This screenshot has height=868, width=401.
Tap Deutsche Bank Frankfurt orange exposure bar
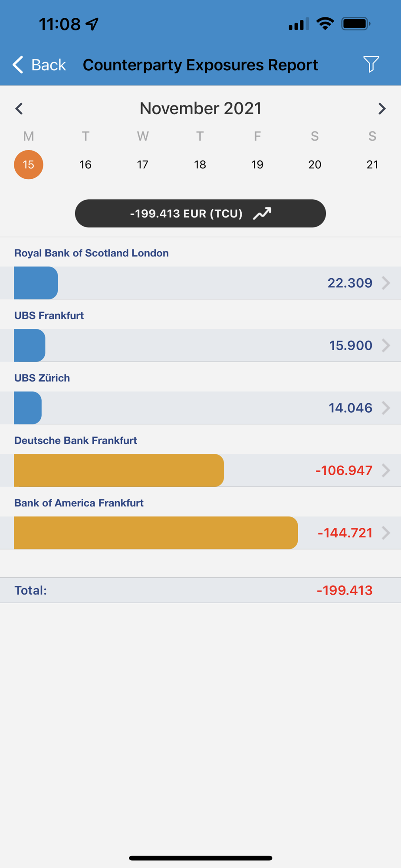(x=119, y=470)
